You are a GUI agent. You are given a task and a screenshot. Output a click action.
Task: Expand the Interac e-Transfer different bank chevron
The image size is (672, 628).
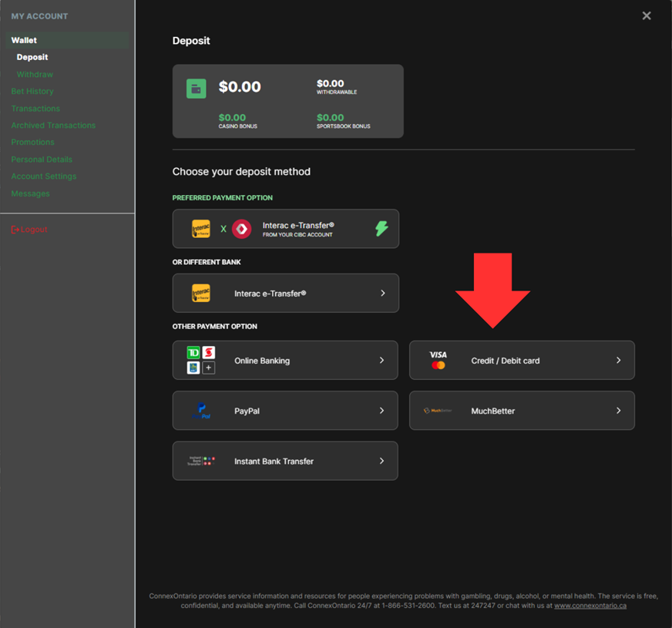(x=382, y=294)
